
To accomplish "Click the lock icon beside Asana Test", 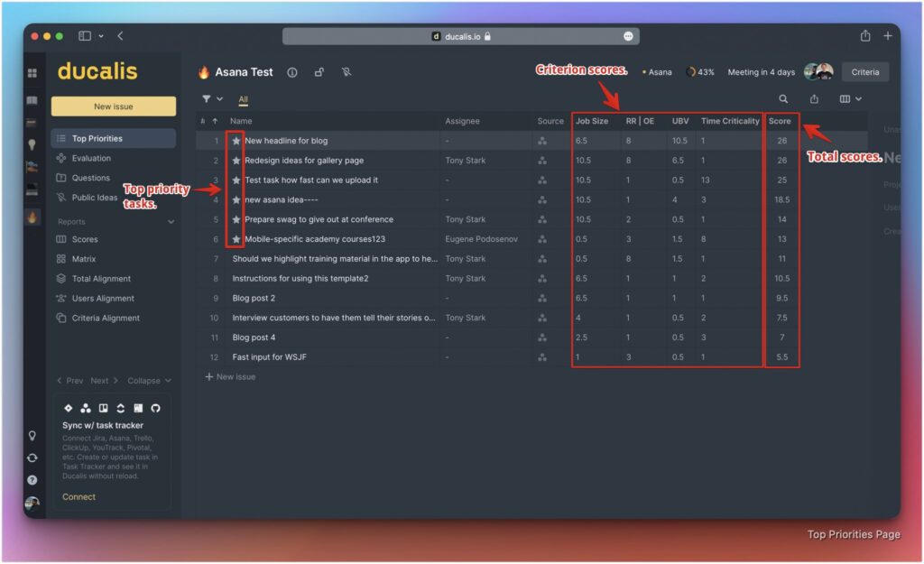I will (x=319, y=72).
